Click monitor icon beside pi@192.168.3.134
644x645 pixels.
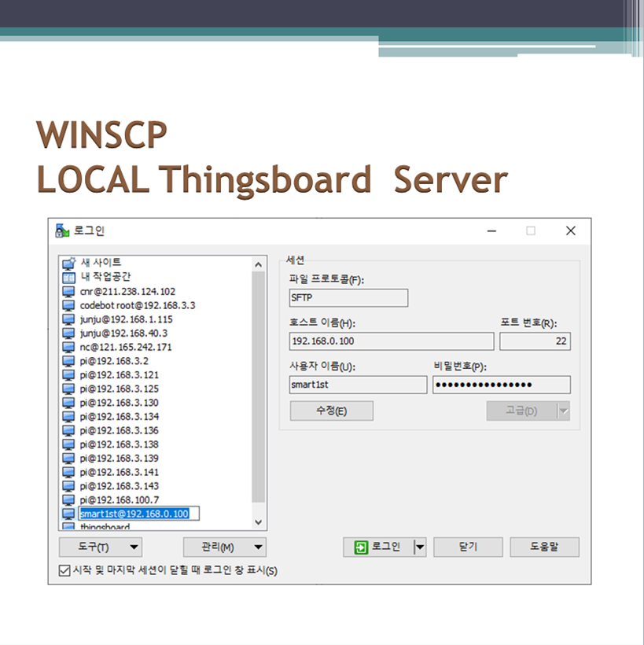pyautogui.click(x=68, y=417)
